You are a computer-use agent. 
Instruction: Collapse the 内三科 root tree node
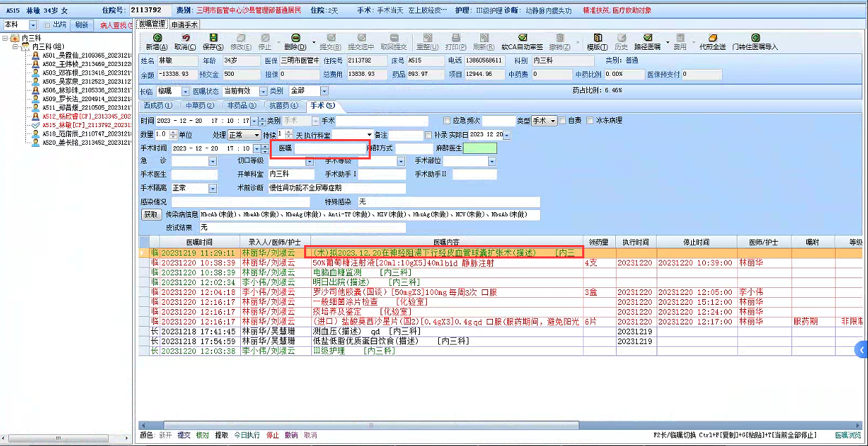[x=6, y=39]
